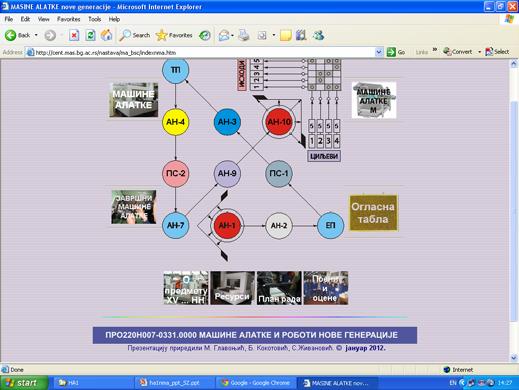The image size is (519, 390).
Task: Open the yellow Огласна табла board
Action: (373, 213)
